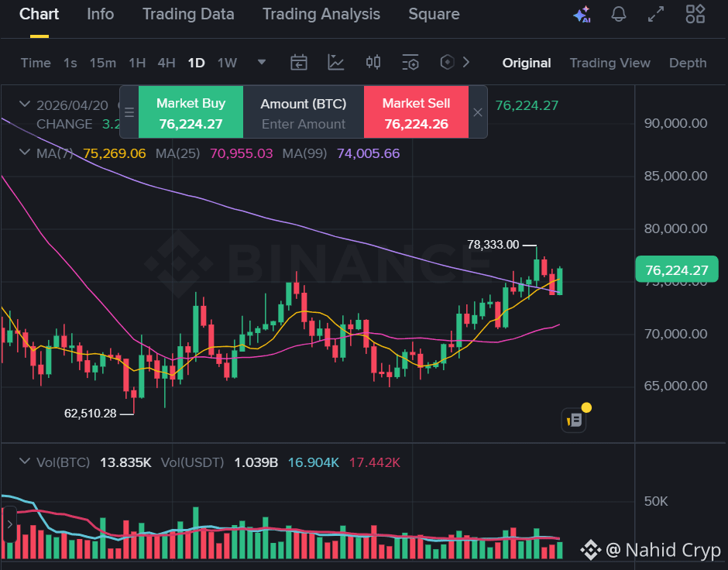Select the 1D interval
Image resolution: width=728 pixels, height=570 pixels.
[x=196, y=63]
